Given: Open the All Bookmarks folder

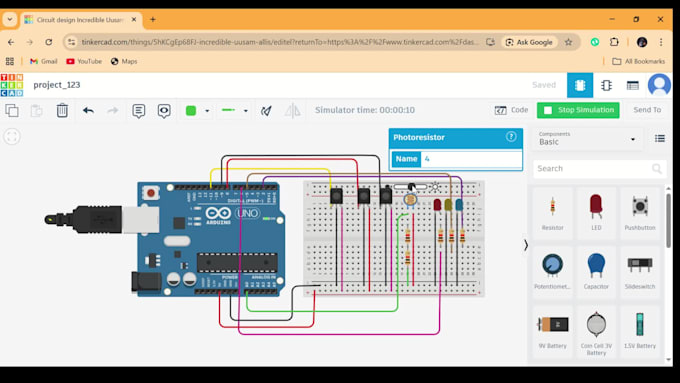Looking at the screenshot, I should 638,61.
